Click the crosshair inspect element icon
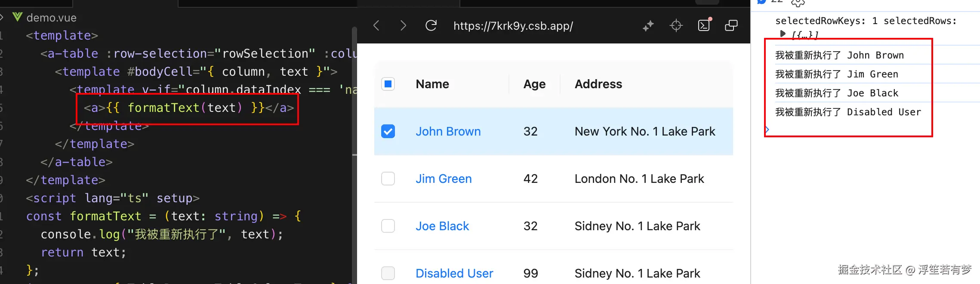 click(676, 26)
